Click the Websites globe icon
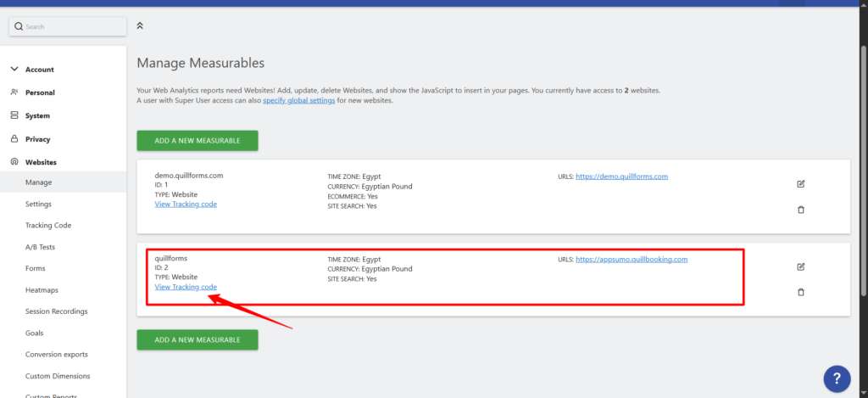 pos(14,162)
